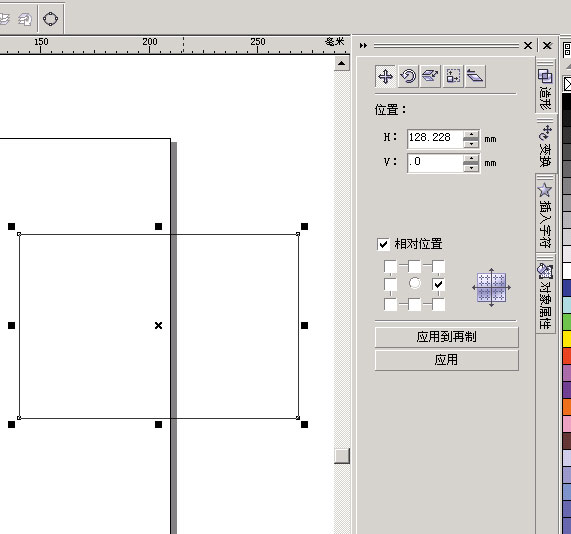Select the Skew transform icon
Screen dimensions: 571x534
(x=475, y=76)
